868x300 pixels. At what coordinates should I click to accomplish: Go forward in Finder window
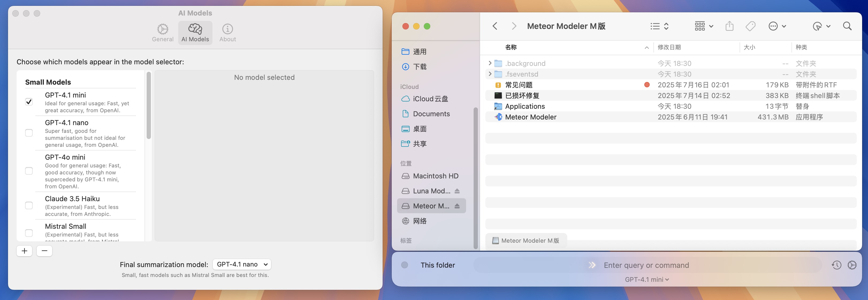coord(513,26)
